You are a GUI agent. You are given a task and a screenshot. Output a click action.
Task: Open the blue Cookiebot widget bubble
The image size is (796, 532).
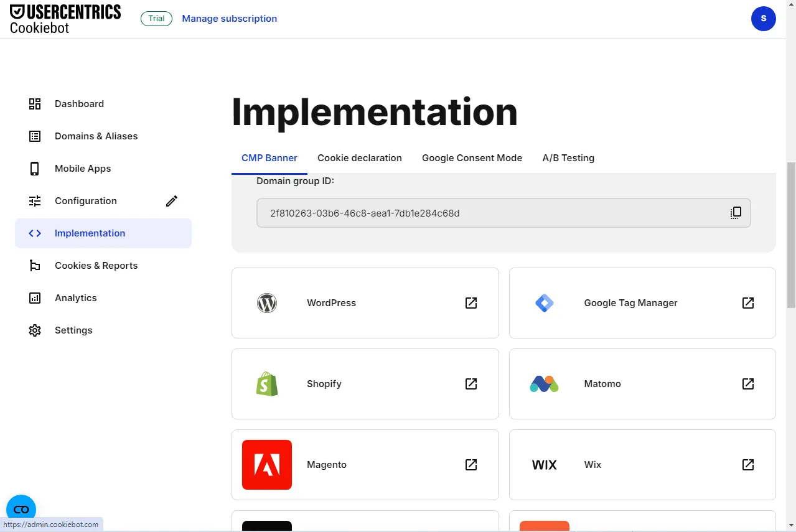21,509
